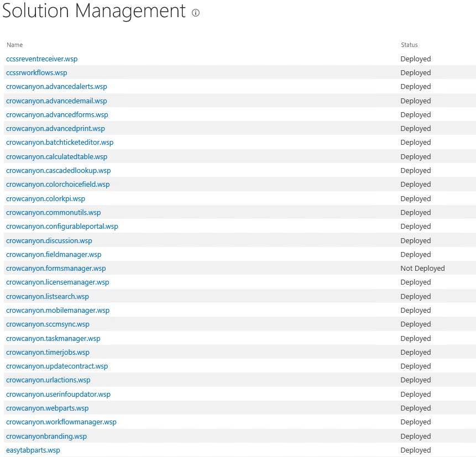Select the crowcanyon.webparts.wsp link
Viewport: 476px width, 457px height.
(x=48, y=408)
